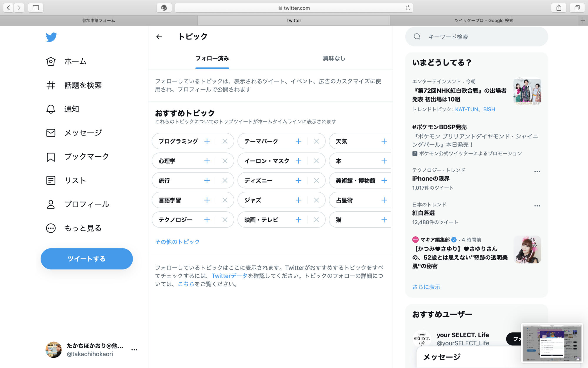Follow the テーマパーク topic with plus
This screenshot has width=588, height=368.
pyautogui.click(x=298, y=141)
